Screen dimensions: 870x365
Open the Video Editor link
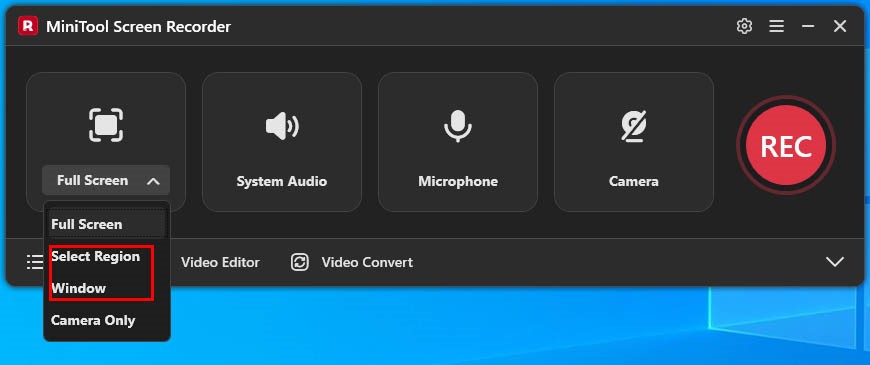tap(220, 262)
